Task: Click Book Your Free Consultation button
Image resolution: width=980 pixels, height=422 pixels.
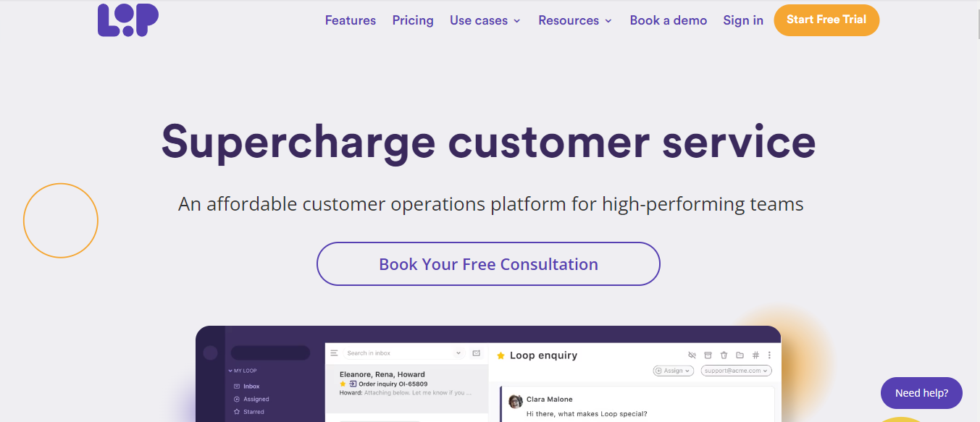Action: pos(488,264)
